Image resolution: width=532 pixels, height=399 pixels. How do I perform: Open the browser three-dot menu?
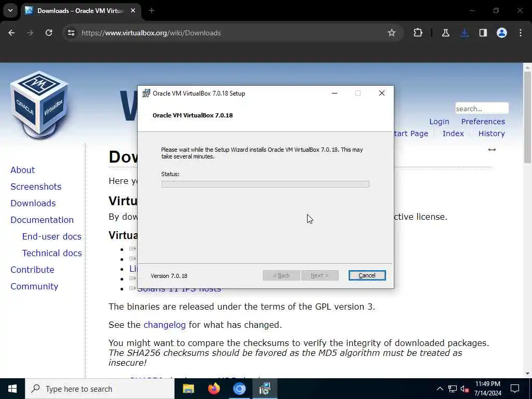[x=521, y=33]
